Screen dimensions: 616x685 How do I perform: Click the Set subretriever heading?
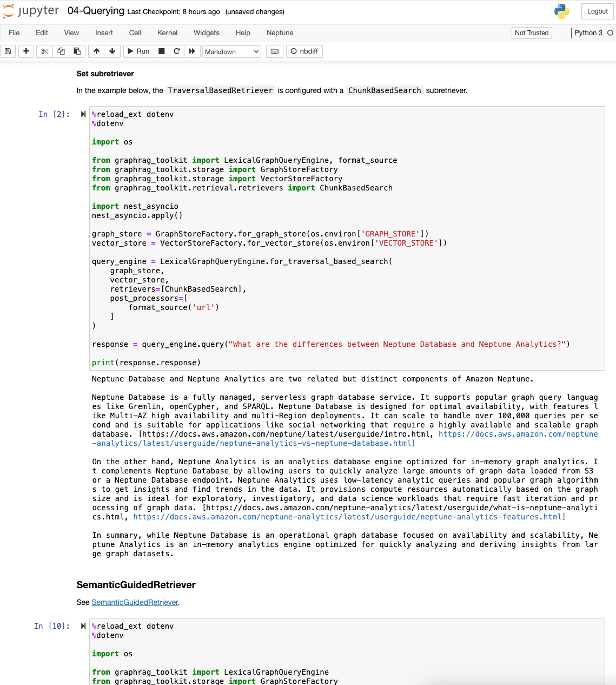point(105,74)
